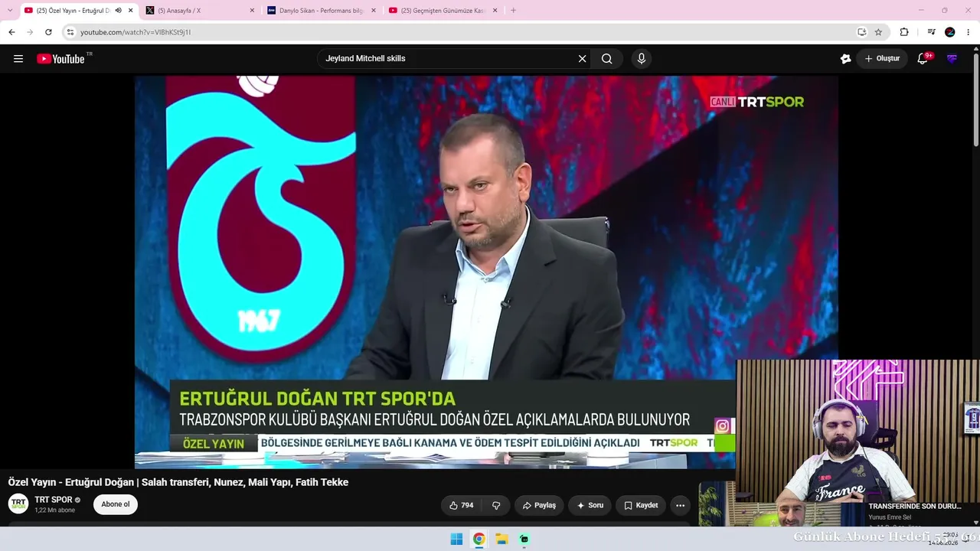This screenshot has width=980, height=551.
Task: Go forward in the browser
Action: click(30, 32)
